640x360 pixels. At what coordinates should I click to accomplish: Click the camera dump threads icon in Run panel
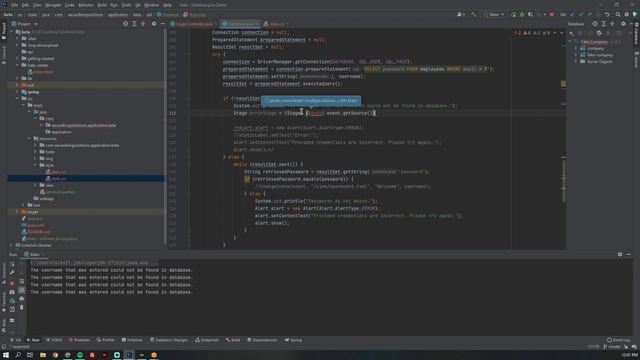(x=12, y=292)
